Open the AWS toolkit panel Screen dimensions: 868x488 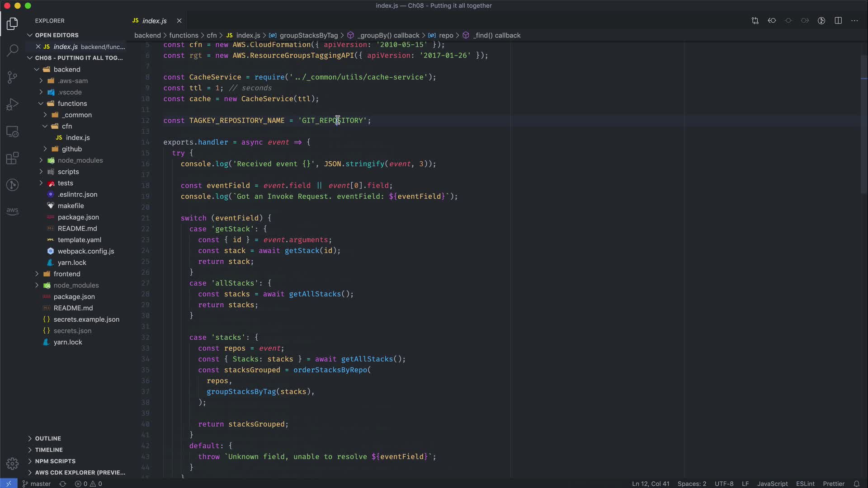(12, 211)
